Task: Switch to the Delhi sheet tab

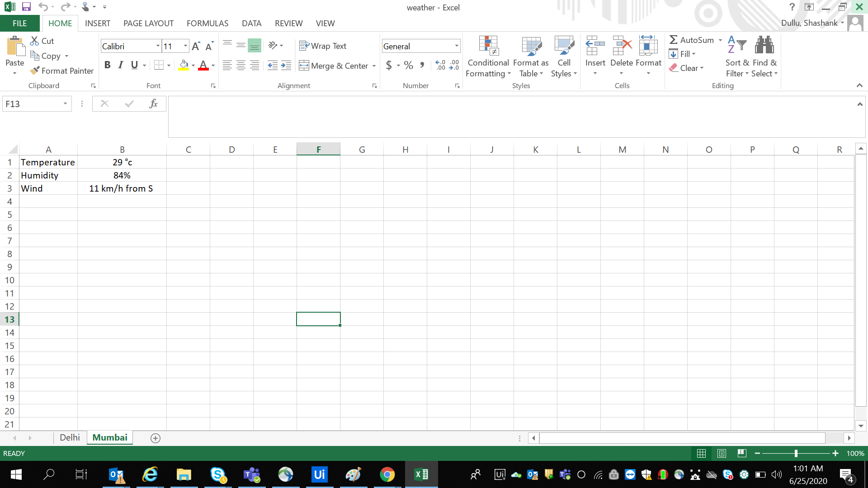Action: pyautogui.click(x=70, y=437)
